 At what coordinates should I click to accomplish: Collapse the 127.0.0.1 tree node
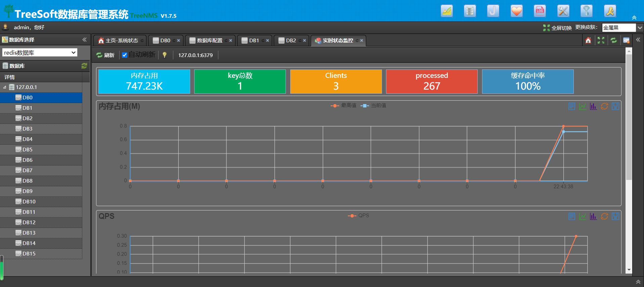(5, 87)
